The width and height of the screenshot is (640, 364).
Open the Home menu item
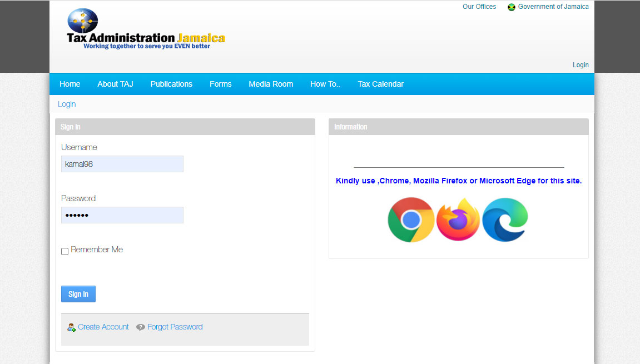(70, 84)
